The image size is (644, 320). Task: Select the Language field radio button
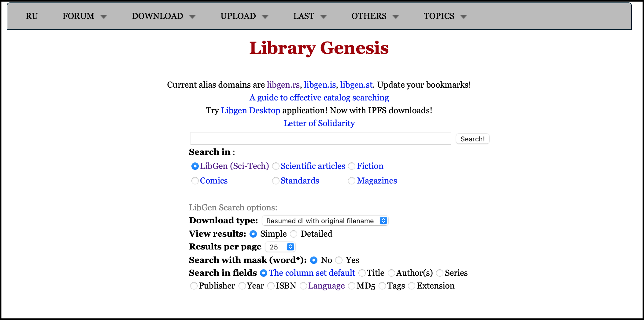[x=303, y=286]
